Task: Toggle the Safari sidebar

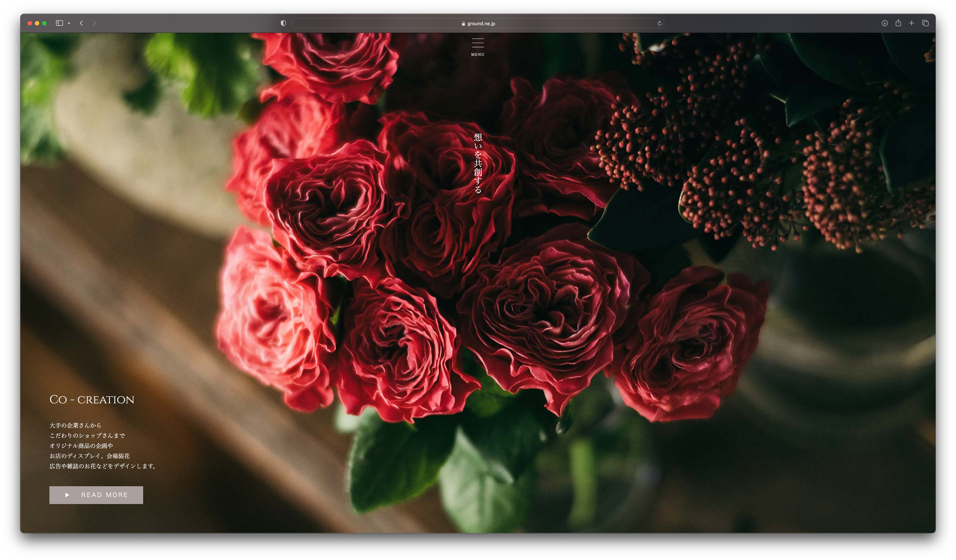Action: 59,23
